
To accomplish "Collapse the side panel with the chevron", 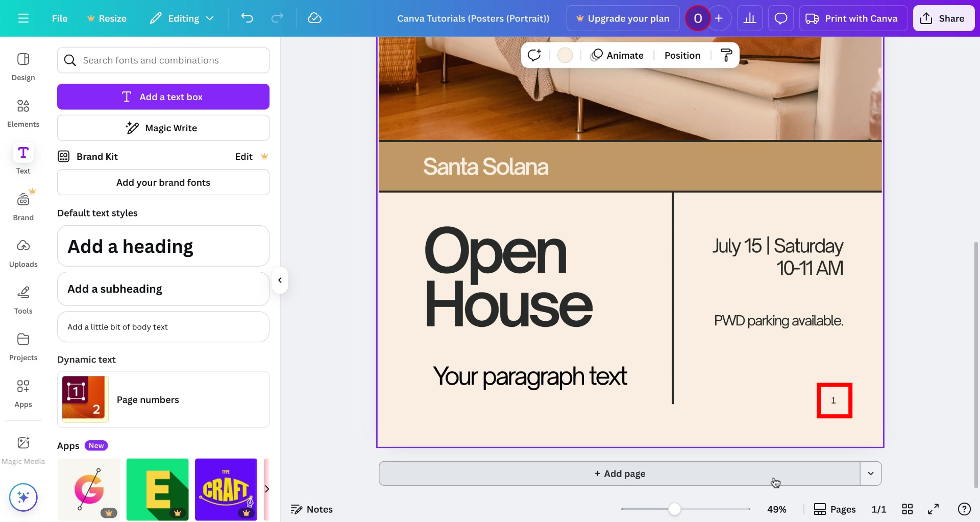I will (280, 280).
